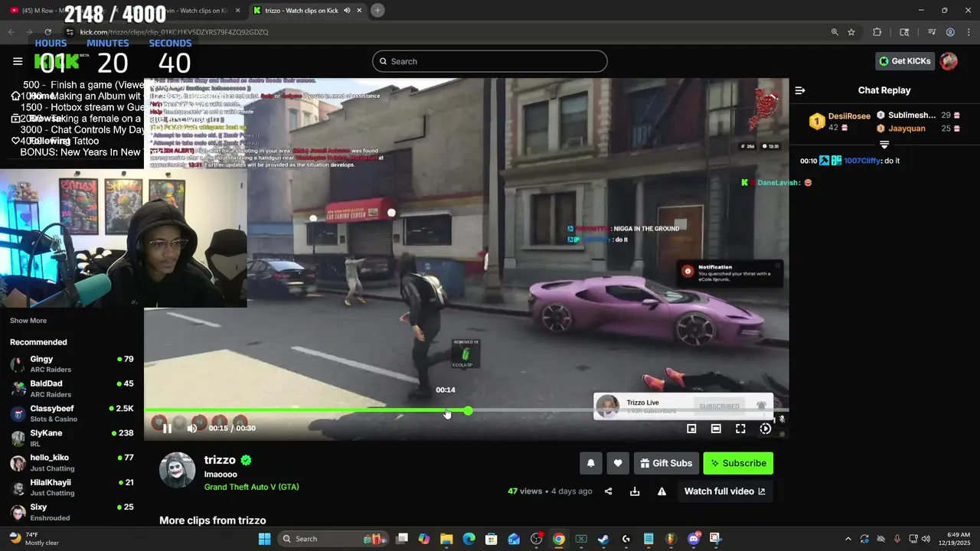Open Chrome profile icon
980x551 pixels.
[x=950, y=32]
